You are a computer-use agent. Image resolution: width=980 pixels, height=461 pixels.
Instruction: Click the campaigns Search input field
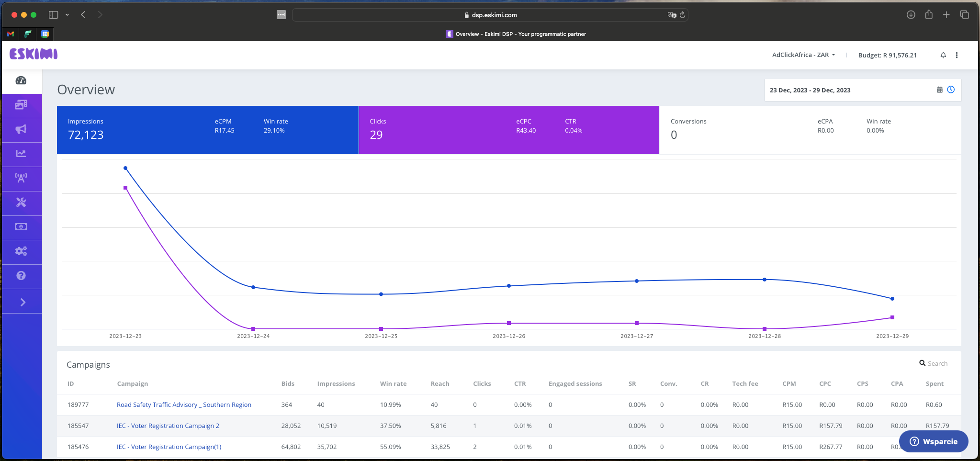(937, 363)
